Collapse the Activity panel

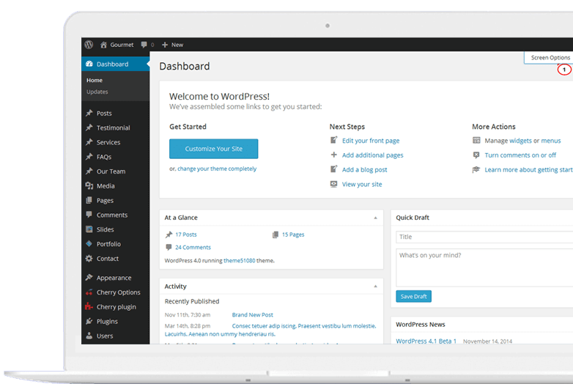(x=375, y=286)
